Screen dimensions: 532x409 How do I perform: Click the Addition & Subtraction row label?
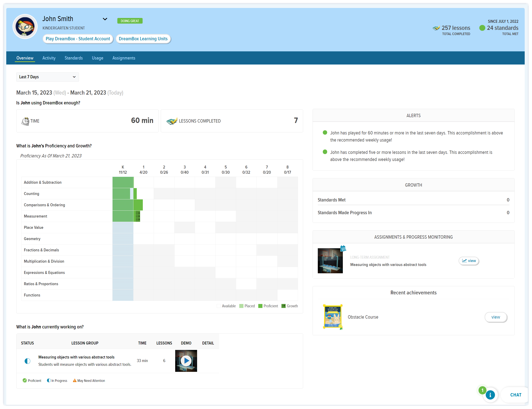coord(43,182)
